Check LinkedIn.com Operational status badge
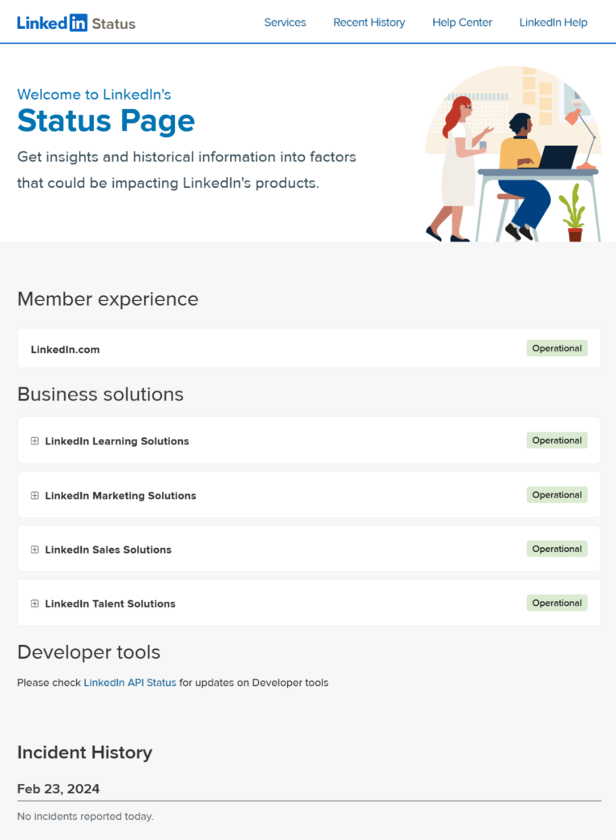 coord(557,348)
